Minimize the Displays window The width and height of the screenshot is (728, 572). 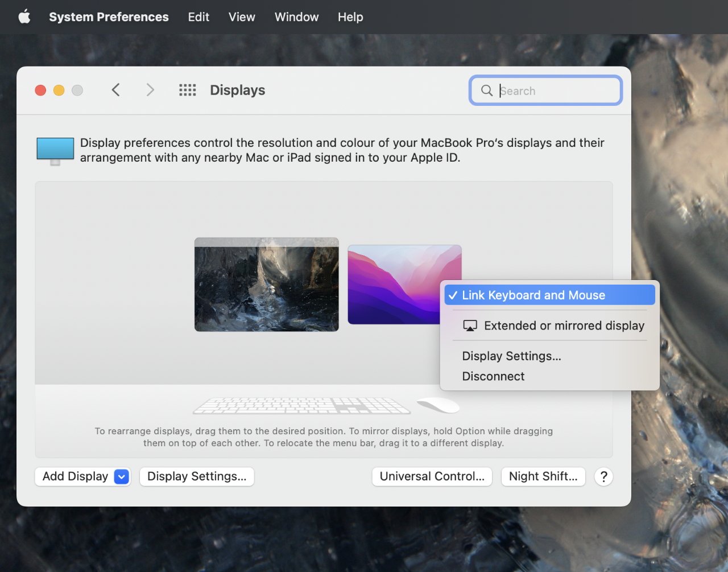point(59,90)
